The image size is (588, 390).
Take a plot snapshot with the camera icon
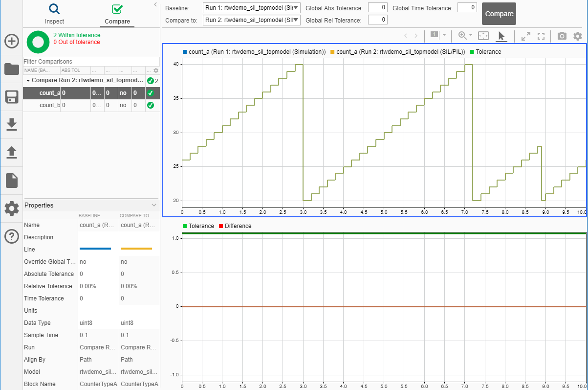pyautogui.click(x=562, y=36)
